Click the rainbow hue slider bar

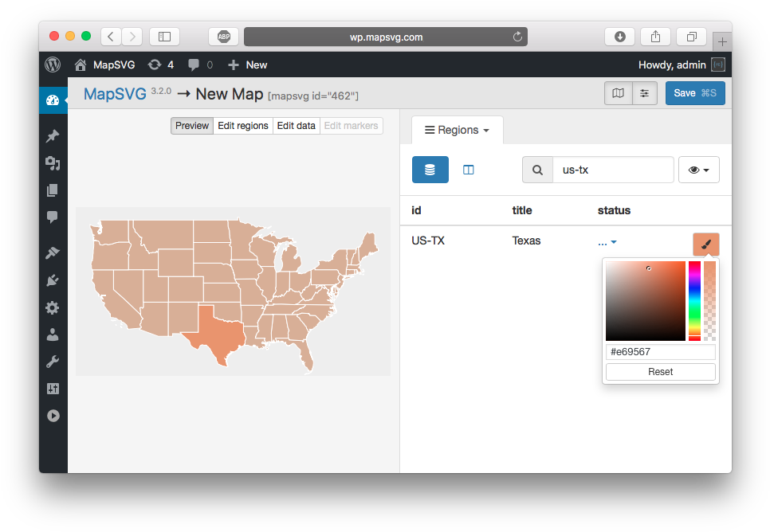point(694,301)
